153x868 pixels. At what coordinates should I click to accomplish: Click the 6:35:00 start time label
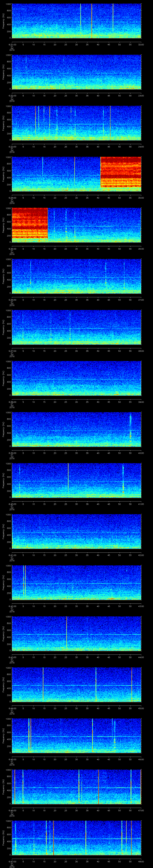12,249
